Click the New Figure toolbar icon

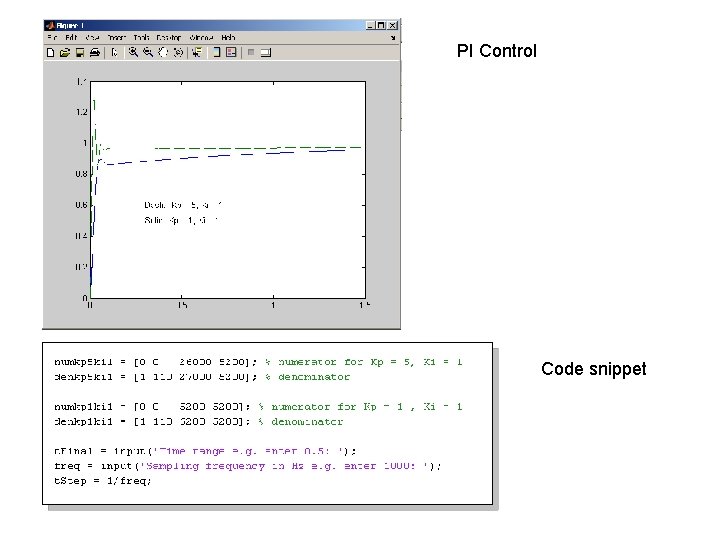point(51,52)
